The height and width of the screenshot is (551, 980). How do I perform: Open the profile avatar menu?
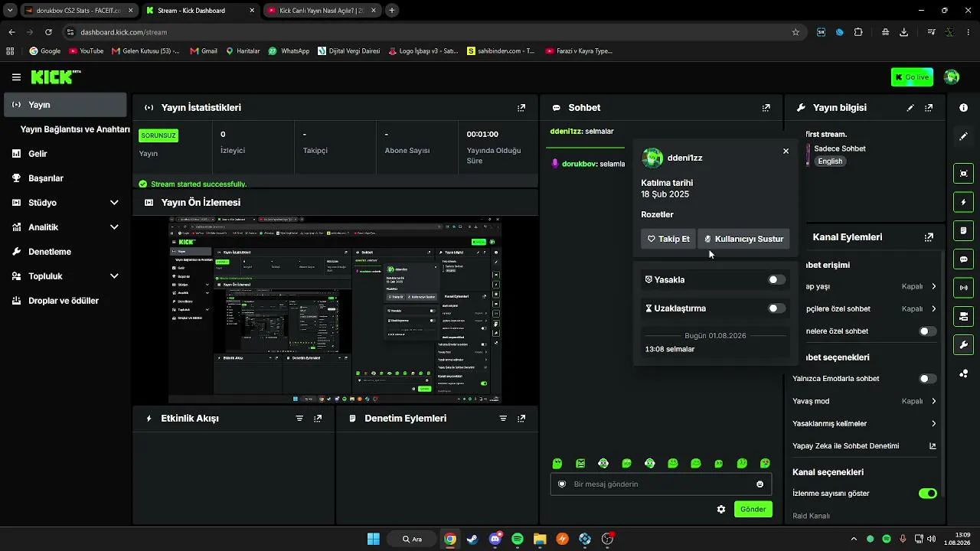952,77
